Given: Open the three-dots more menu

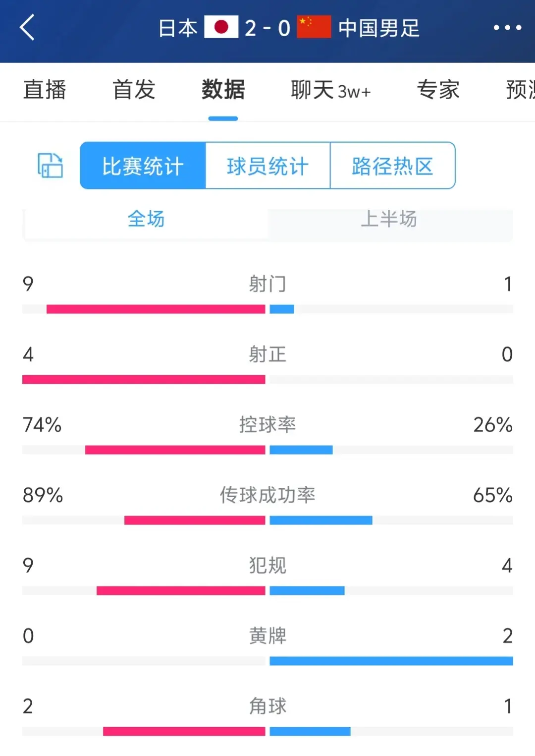Looking at the screenshot, I should 507,28.
